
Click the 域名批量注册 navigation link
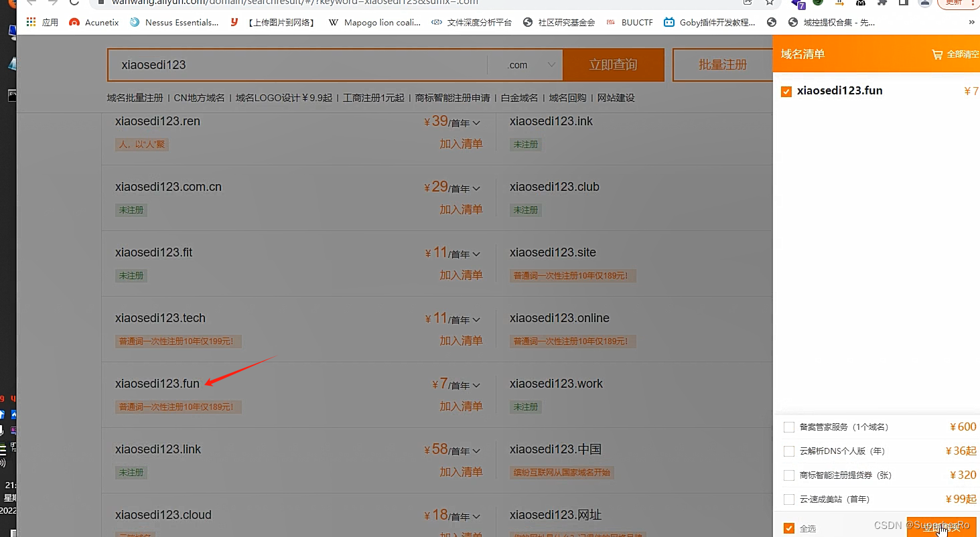click(x=134, y=98)
